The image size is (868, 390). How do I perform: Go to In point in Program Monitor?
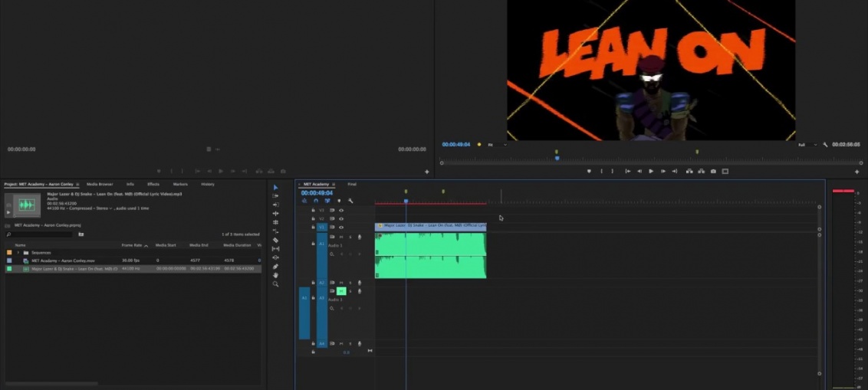pos(628,172)
